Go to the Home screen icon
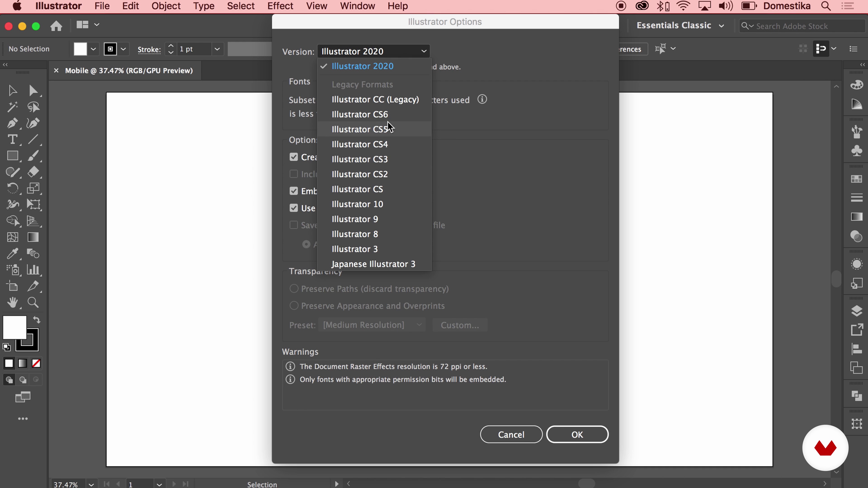The image size is (868, 488). (x=56, y=26)
